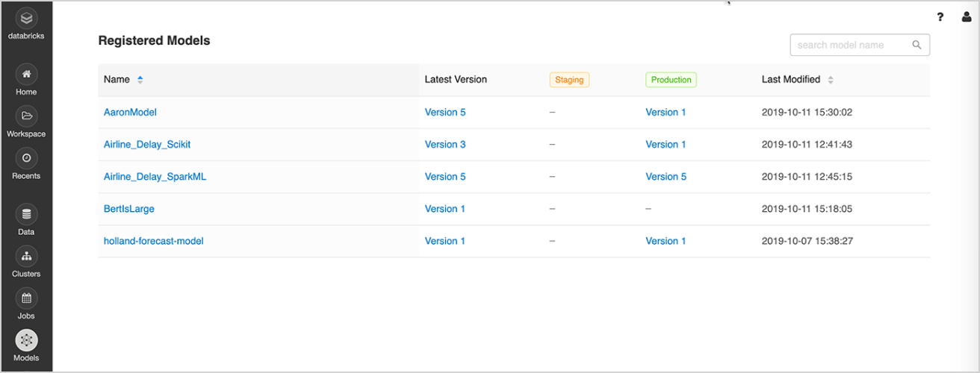Screen dimensions: 980x373
Task: Open the Data sidebar icon
Action: tap(26, 214)
